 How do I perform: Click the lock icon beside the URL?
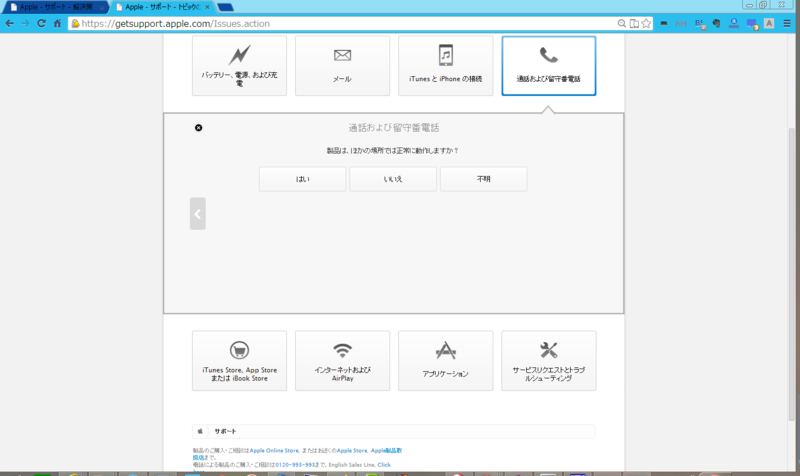[x=75, y=23]
